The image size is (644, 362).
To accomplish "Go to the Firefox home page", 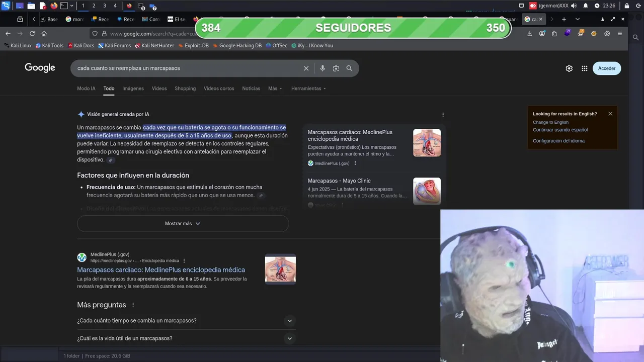I will point(44,34).
